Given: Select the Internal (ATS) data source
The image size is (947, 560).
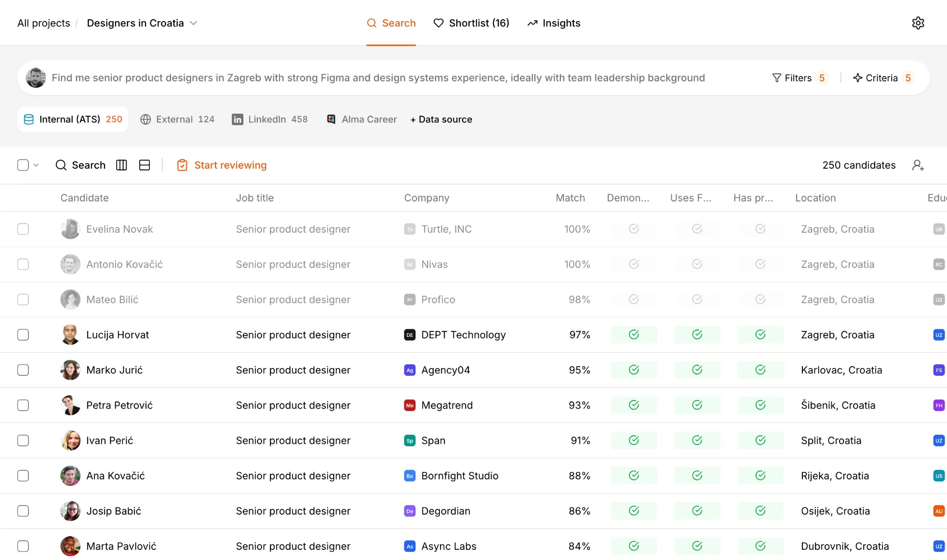Looking at the screenshot, I should tap(73, 119).
